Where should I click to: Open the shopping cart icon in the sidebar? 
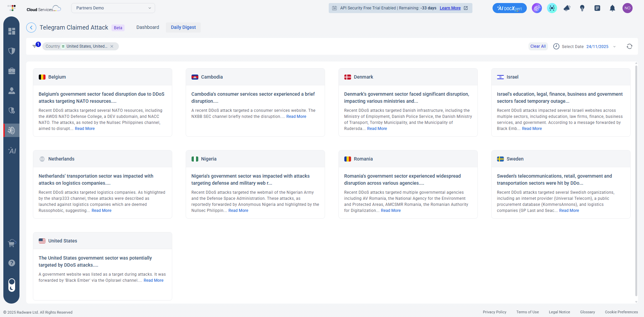[11, 243]
